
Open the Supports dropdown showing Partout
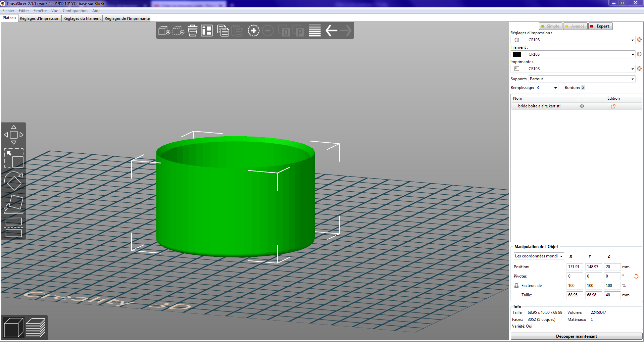[582, 79]
